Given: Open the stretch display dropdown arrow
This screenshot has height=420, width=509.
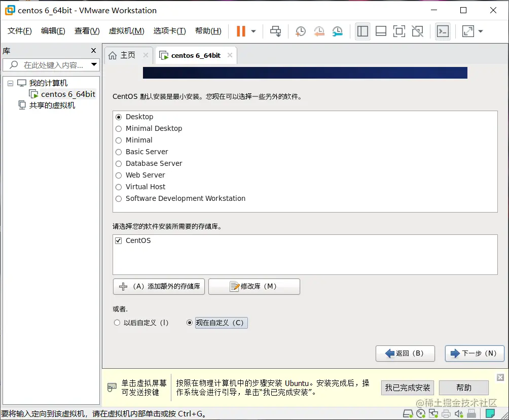Looking at the screenshot, I should point(481,31).
